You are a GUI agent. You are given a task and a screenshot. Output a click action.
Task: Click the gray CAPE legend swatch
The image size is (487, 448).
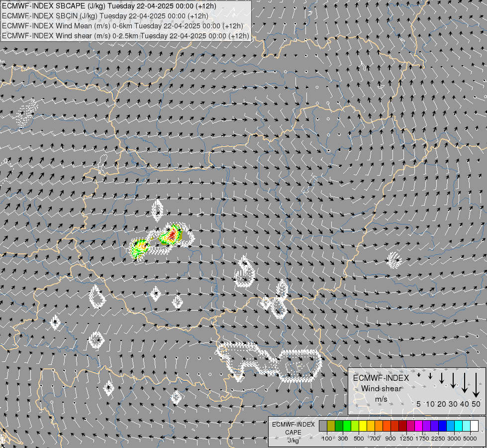[323, 426]
